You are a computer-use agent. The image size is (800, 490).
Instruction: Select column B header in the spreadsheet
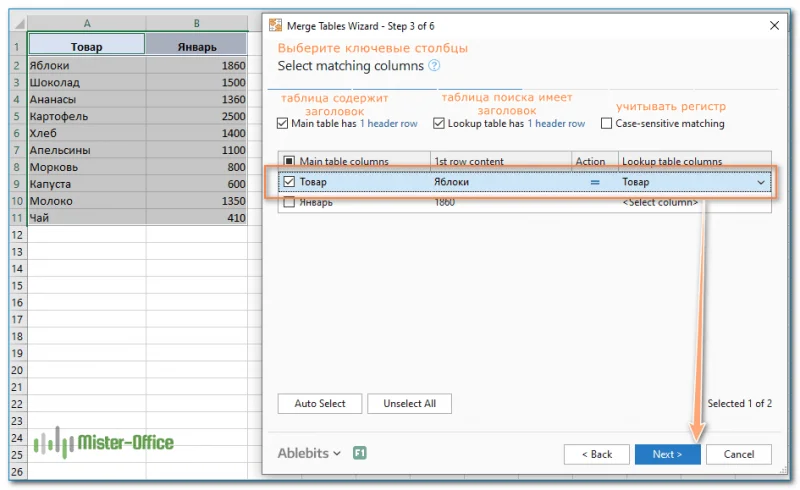coord(196,23)
